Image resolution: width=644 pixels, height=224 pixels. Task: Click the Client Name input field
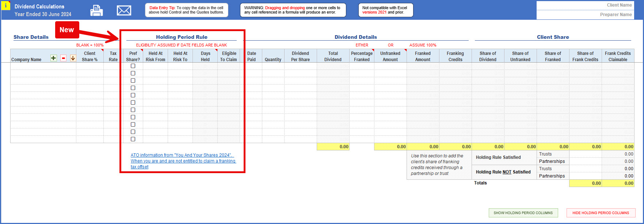click(x=585, y=5)
